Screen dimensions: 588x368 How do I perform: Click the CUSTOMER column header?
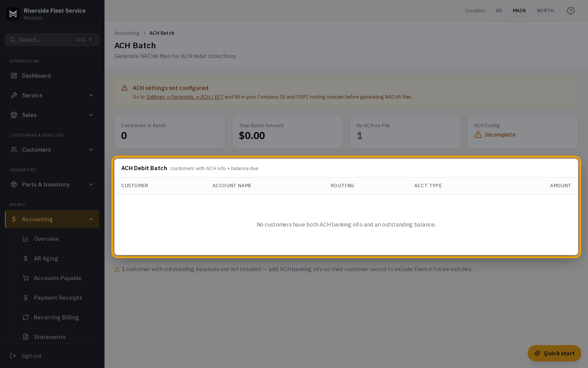click(x=135, y=186)
